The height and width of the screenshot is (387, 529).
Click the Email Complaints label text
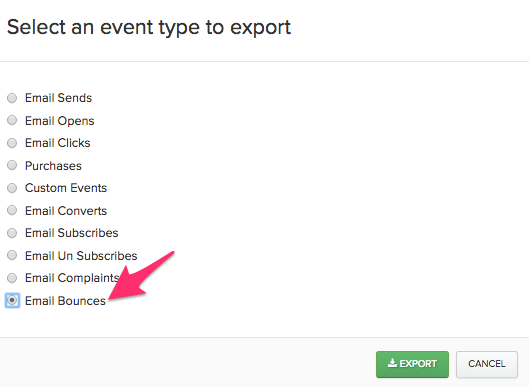[72, 278]
